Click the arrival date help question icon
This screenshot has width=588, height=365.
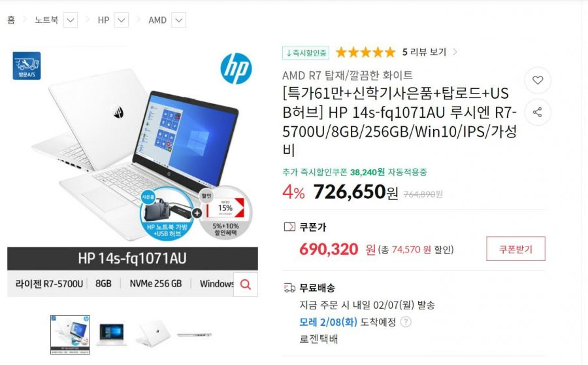tap(406, 322)
